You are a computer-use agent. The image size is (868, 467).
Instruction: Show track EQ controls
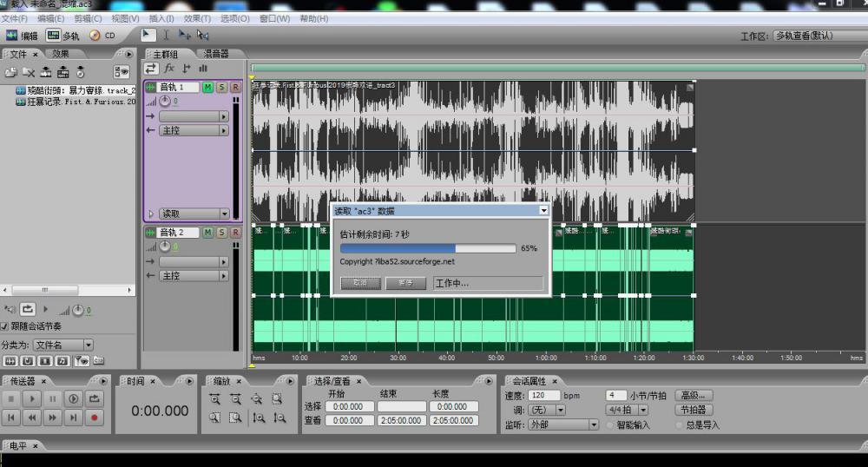(x=203, y=69)
